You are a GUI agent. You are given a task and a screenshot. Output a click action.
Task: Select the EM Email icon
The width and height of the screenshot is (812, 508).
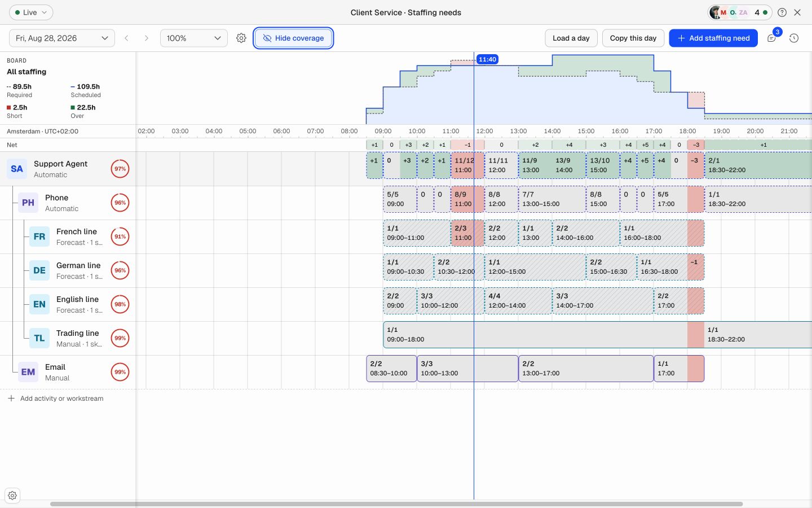click(28, 372)
